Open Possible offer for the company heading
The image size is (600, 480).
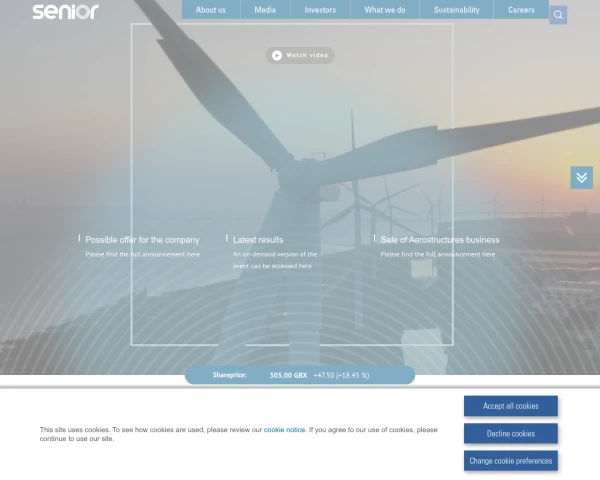click(142, 240)
